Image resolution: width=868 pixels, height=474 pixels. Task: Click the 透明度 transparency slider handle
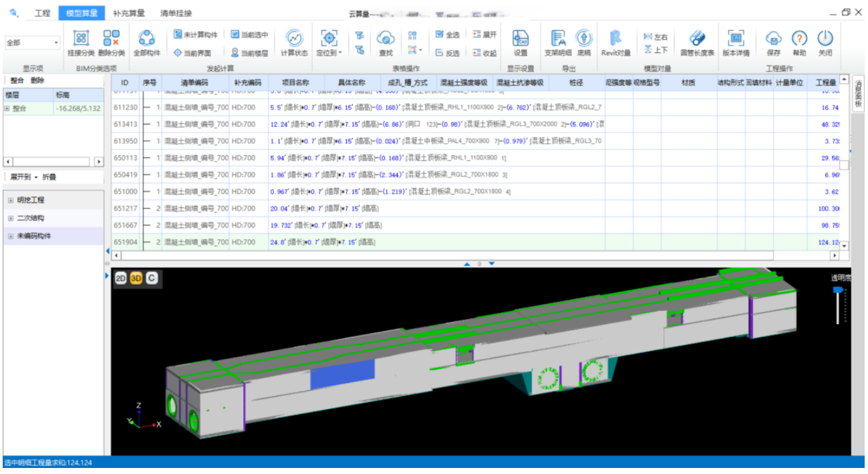point(837,290)
